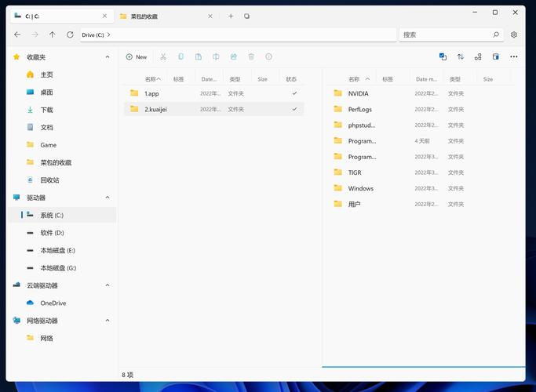Click the Delete trash icon
Image resolution: width=536 pixels, height=392 pixels.
click(251, 56)
